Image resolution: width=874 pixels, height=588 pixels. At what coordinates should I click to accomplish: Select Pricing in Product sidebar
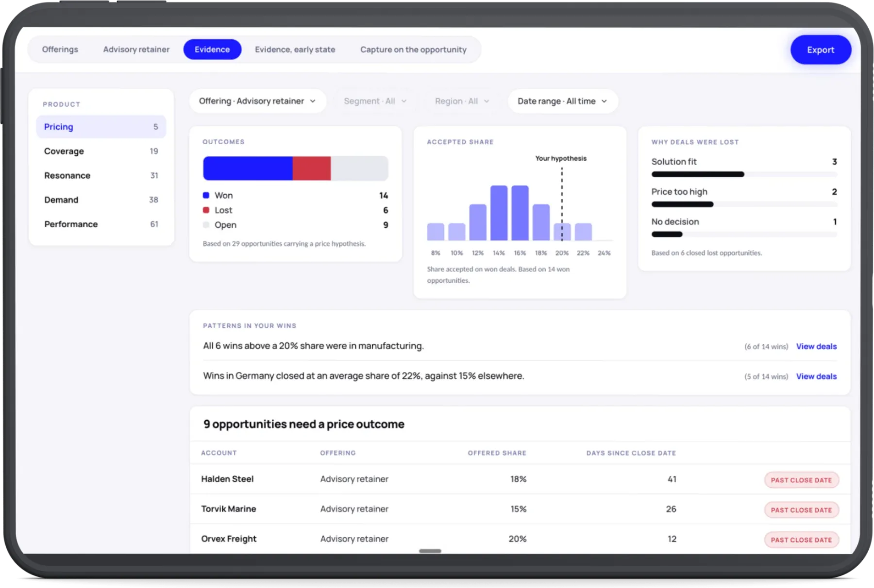tap(101, 127)
